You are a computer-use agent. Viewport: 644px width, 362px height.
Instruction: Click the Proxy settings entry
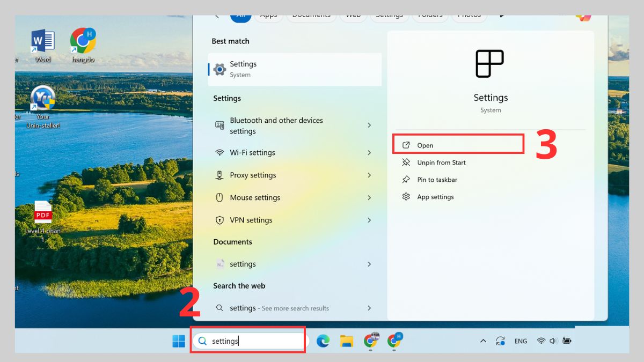click(x=253, y=175)
